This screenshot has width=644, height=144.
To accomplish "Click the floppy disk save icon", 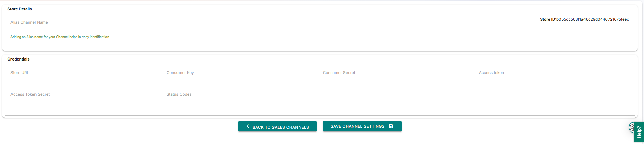I will pos(391,126).
